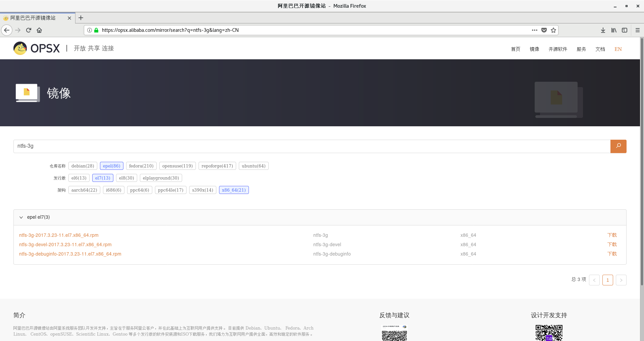Filter by i686(6) architecture
Viewport: 644px width, 341px height.
[x=114, y=190]
